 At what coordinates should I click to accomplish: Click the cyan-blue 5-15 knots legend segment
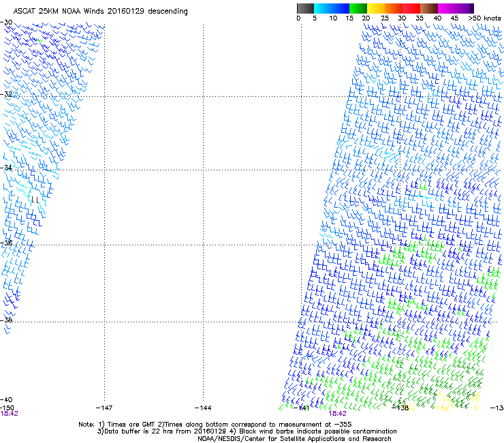pyautogui.click(x=332, y=8)
